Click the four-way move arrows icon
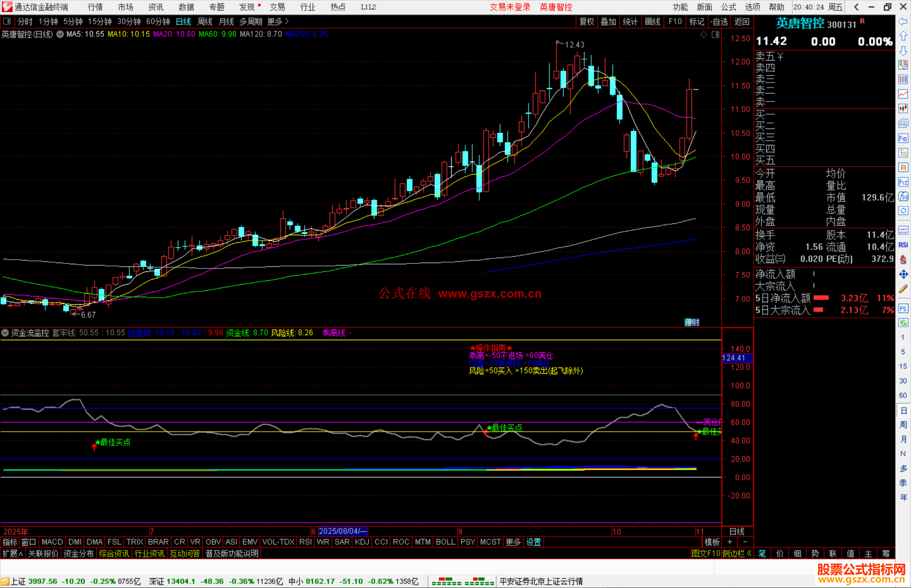 pyautogui.click(x=903, y=274)
